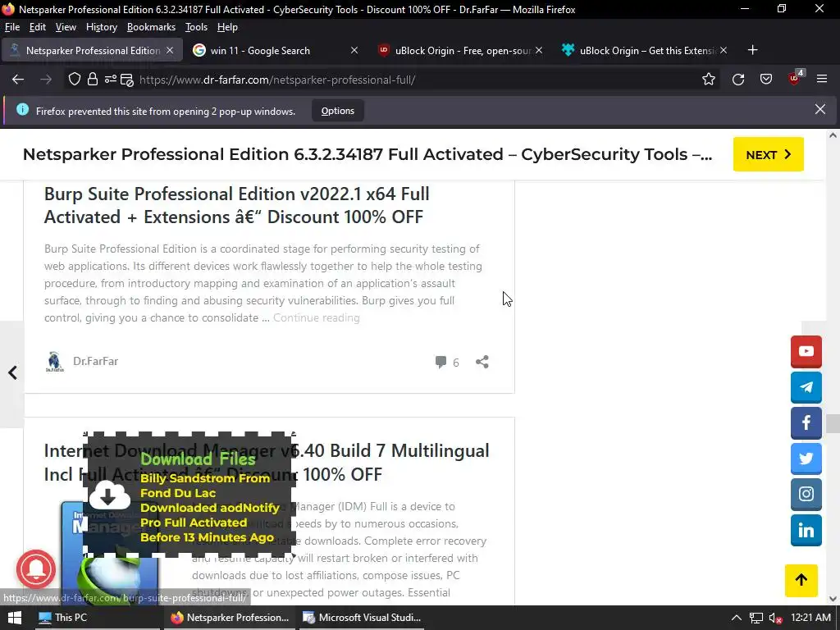Open the Facebook social button
840x630 pixels.
(806, 423)
